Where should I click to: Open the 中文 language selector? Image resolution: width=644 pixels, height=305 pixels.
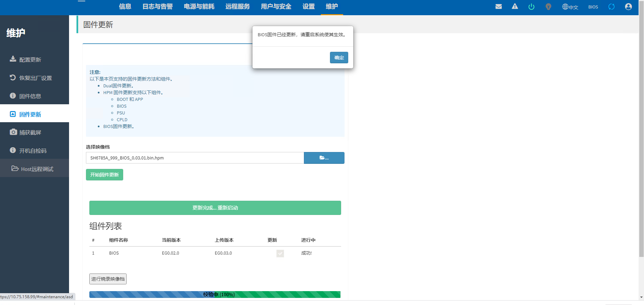click(570, 7)
